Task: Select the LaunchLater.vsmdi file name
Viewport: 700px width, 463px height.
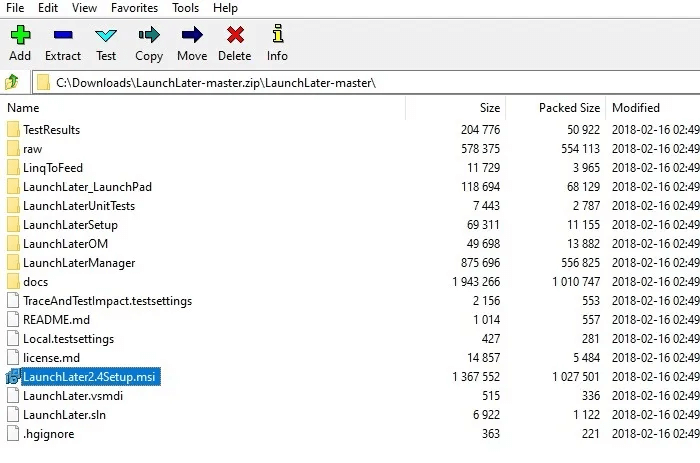Action: (73, 396)
